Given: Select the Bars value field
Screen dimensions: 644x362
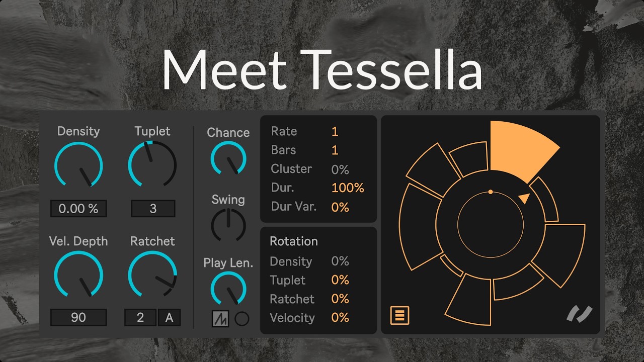Looking at the screenshot, I should click(335, 150).
